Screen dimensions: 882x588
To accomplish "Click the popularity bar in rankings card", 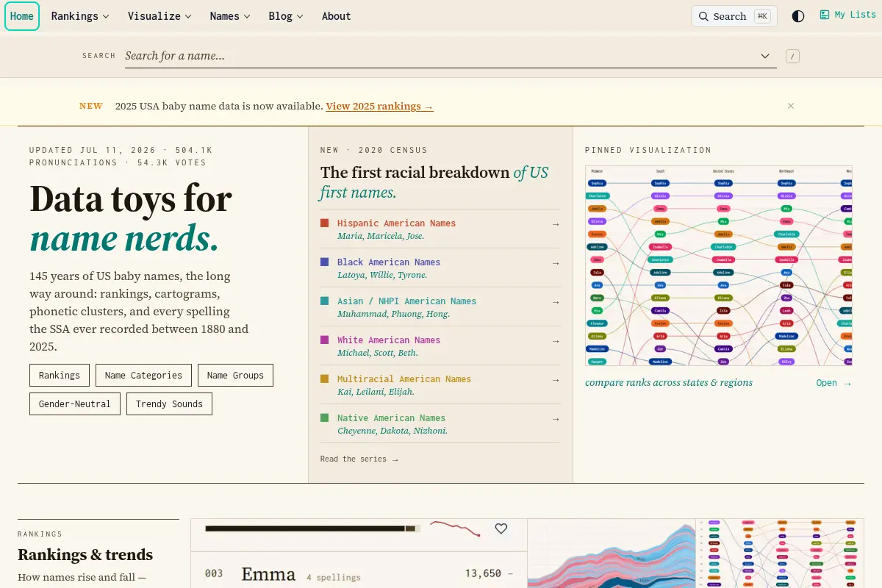I will pos(313,528).
